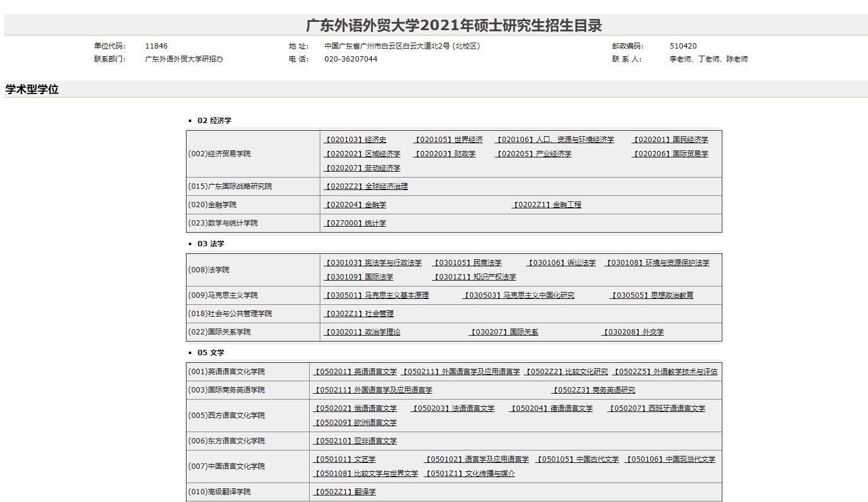This screenshot has width=868, height=502.
Task: Click 【030103】宪法学与行政法学 link
Action: coord(372,263)
